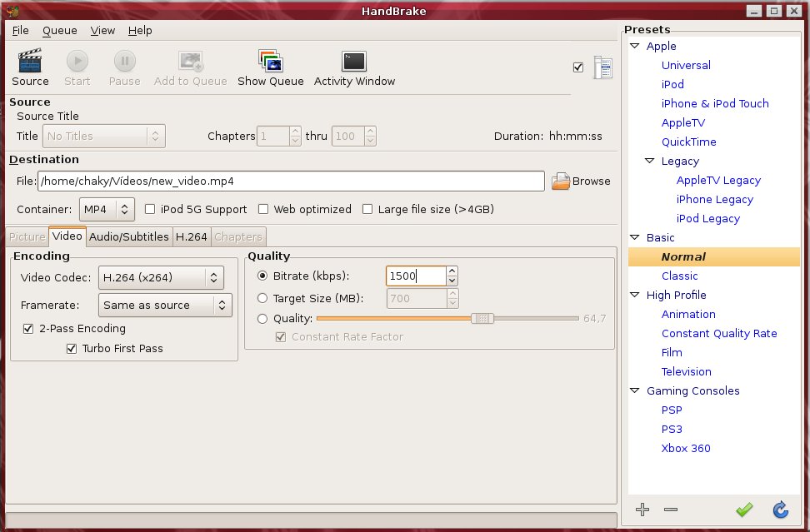
Task: Click the Pause encode icon
Action: [124, 61]
